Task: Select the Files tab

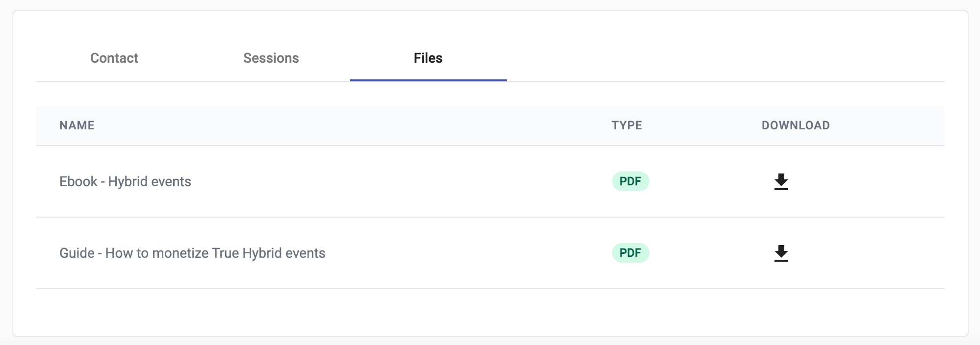Action: tap(428, 58)
